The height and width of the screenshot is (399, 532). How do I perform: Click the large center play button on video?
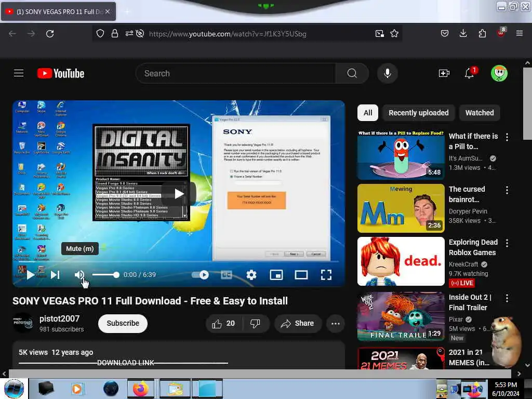[179, 194]
